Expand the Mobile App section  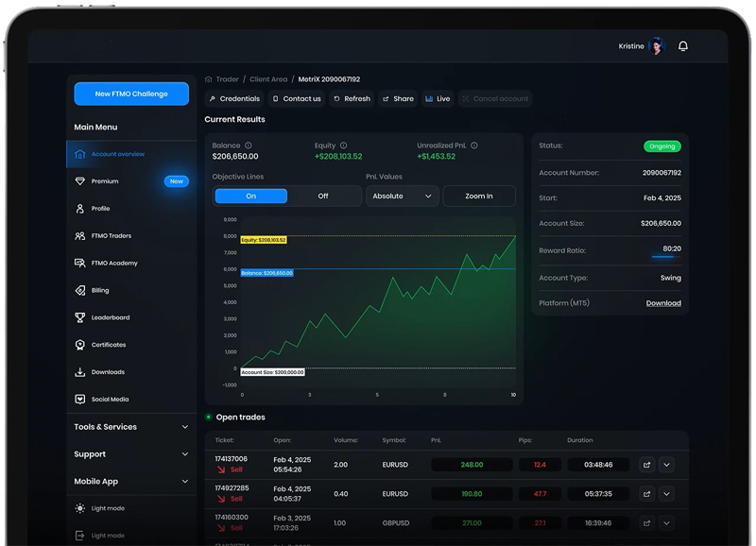tap(131, 482)
